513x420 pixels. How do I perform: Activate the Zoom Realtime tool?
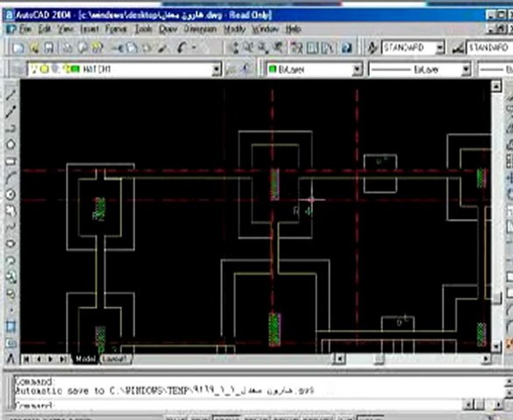click(x=248, y=48)
